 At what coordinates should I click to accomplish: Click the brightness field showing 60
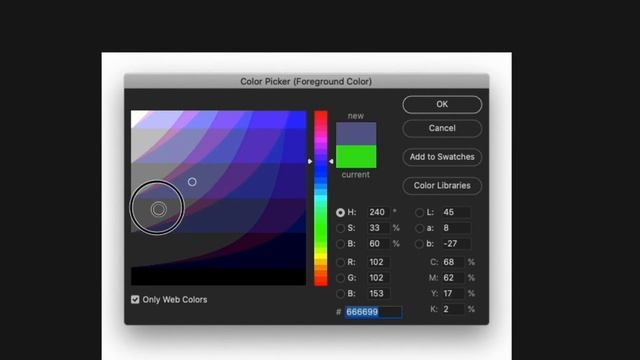[x=378, y=244]
